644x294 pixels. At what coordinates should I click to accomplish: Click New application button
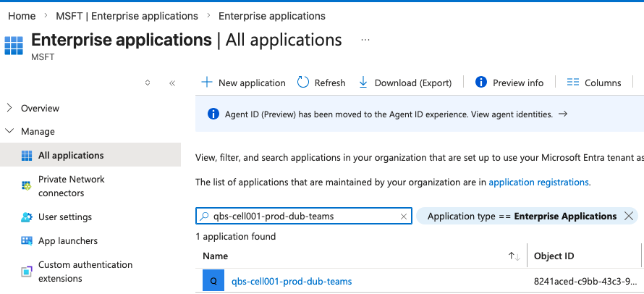pos(243,83)
